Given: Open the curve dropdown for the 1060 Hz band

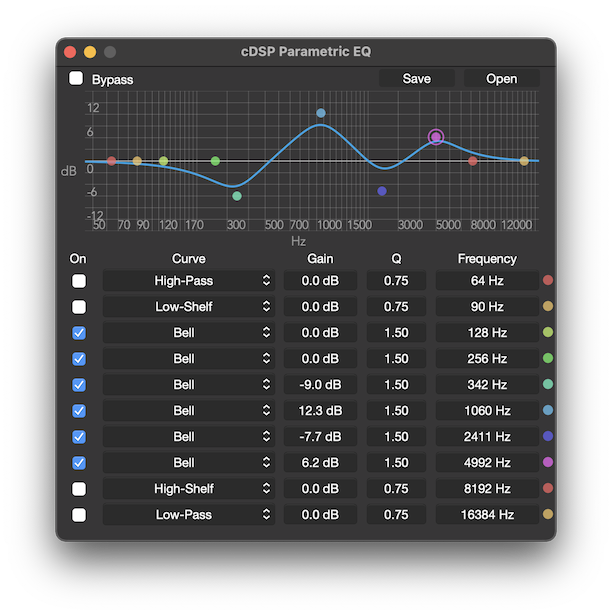Looking at the screenshot, I should 189,411.
